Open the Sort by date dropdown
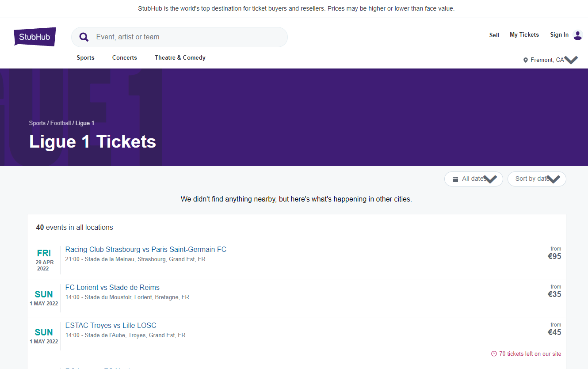This screenshot has width=588, height=369. point(537,179)
